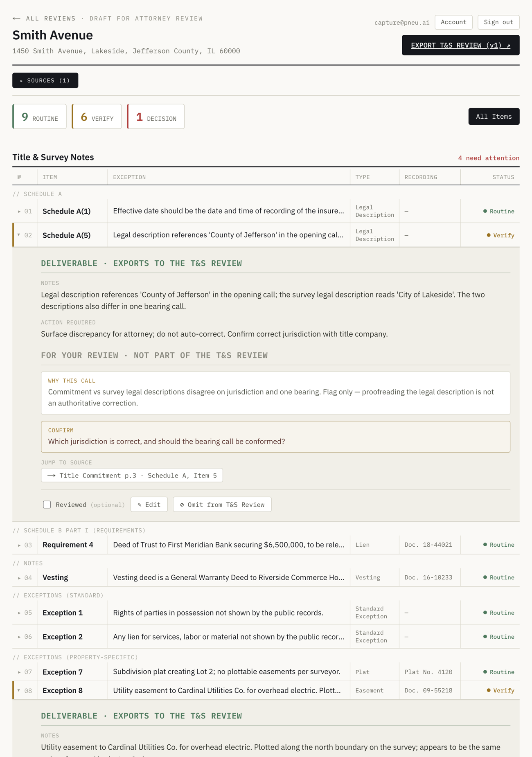Collapse row 02 Schedule A(5)
This screenshot has height=757, width=532.
click(x=266, y=235)
